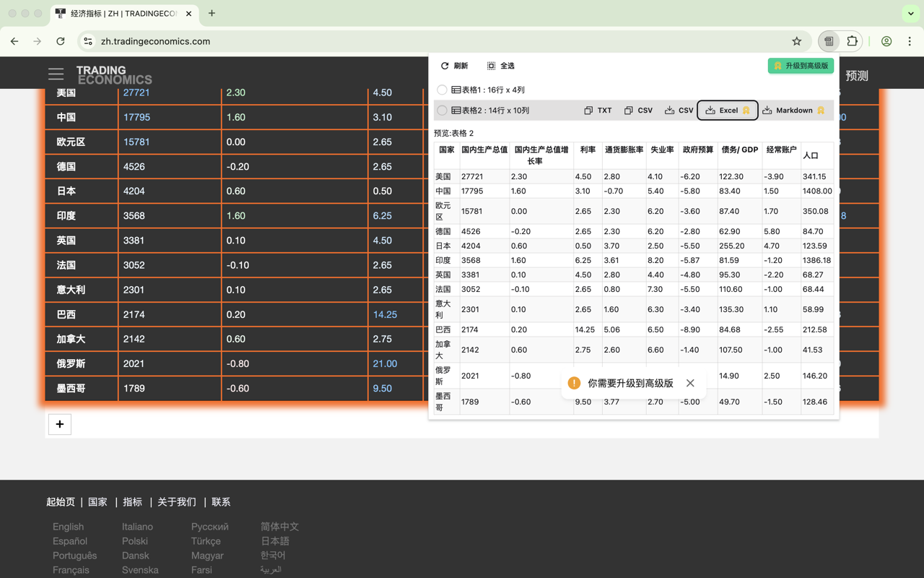924x578 pixels.
Task: Open the 美国 row in the page table
Action: 66,92
